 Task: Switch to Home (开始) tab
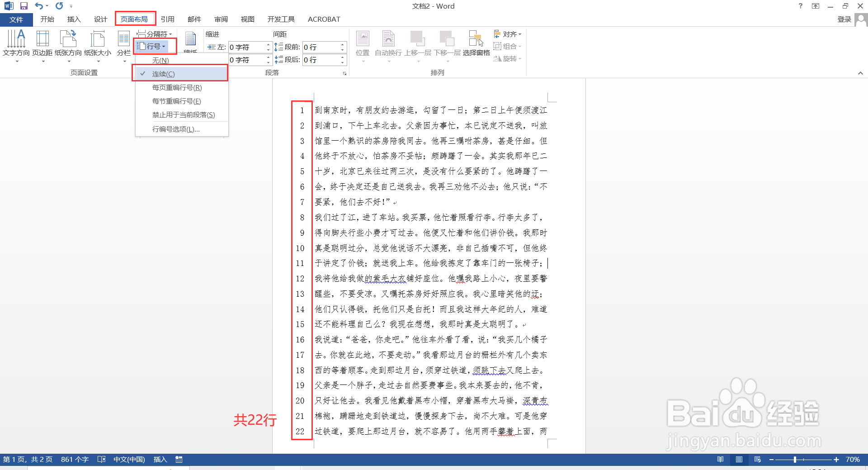tap(47, 19)
